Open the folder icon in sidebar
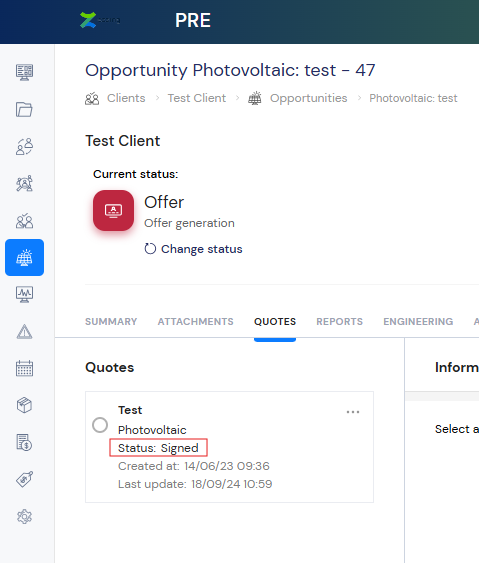The width and height of the screenshot is (479, 563). pyautogui.click(x=24, y=110)
